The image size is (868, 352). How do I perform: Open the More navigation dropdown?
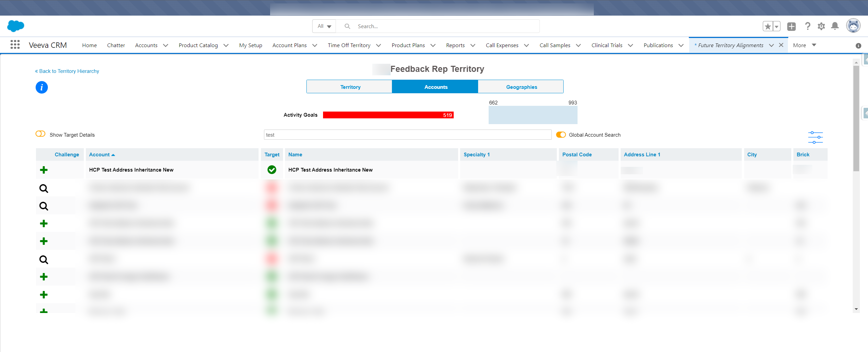(804, 45)
